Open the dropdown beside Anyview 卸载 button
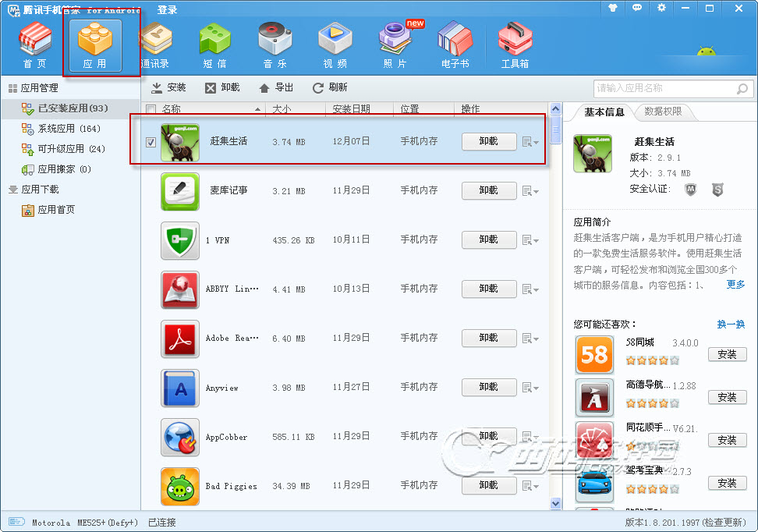Viewport: 758px width, 532px height. coord(530,388)
